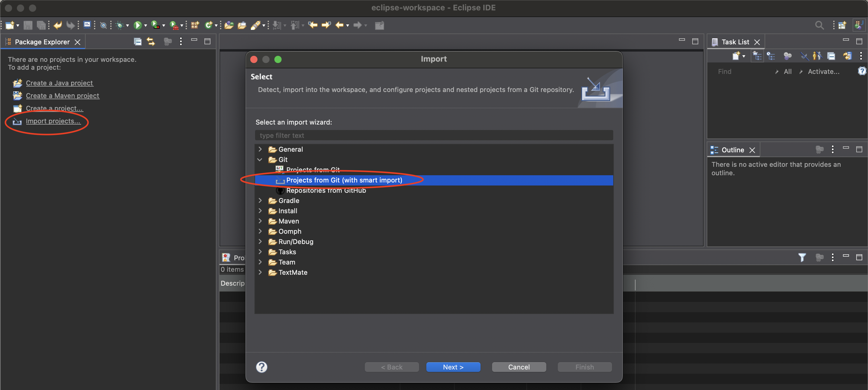Click the Debug bug icon
This screenshot has height=390, width=868.
[x=120, y=25]
